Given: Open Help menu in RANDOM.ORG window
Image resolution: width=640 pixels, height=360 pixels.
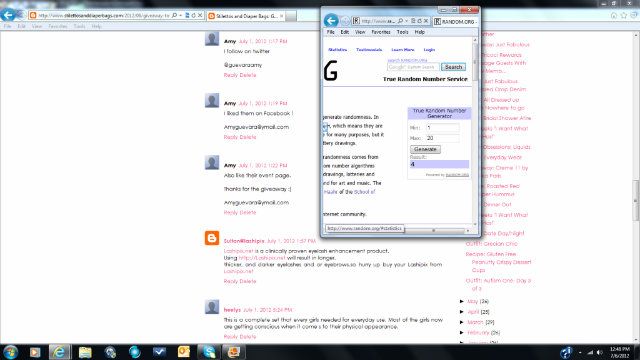Looking at the screenshot, I should point(420,32).
